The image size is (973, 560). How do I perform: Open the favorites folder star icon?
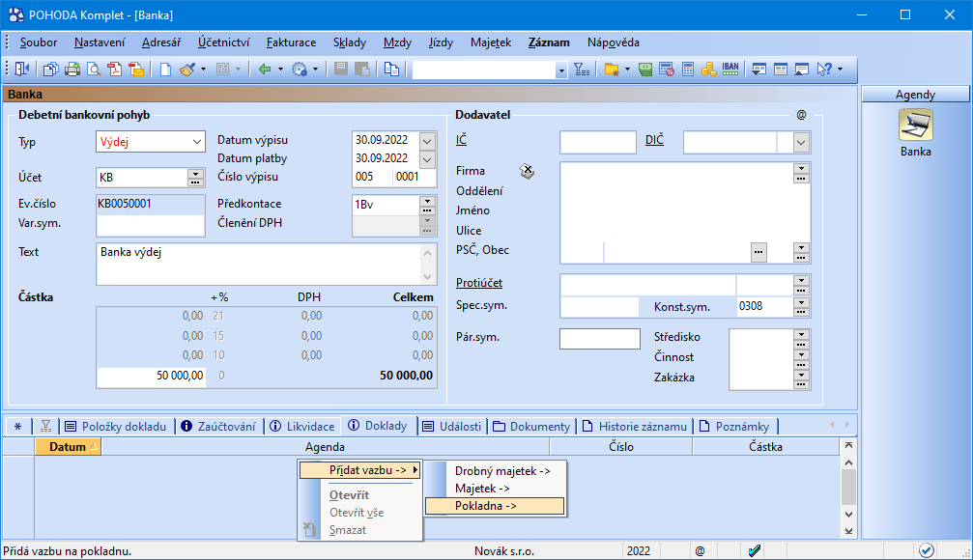click(x=612, y=70)
